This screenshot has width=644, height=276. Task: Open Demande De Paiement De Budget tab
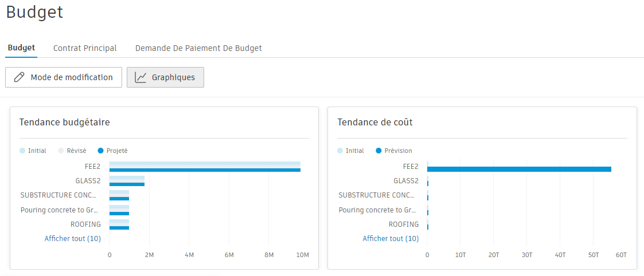(198, 49)
